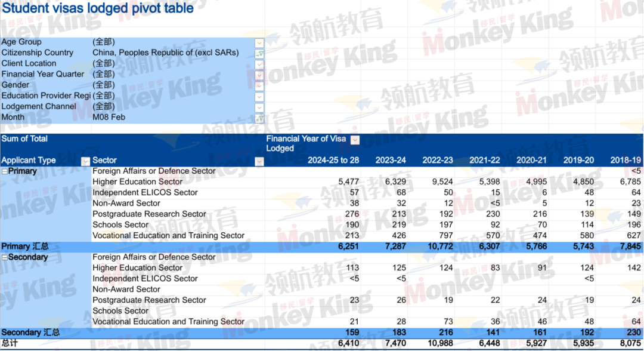The image size is (644, 351).
Task: Open the Lodgement Channel filter dropdown
Action: point(259,107)
